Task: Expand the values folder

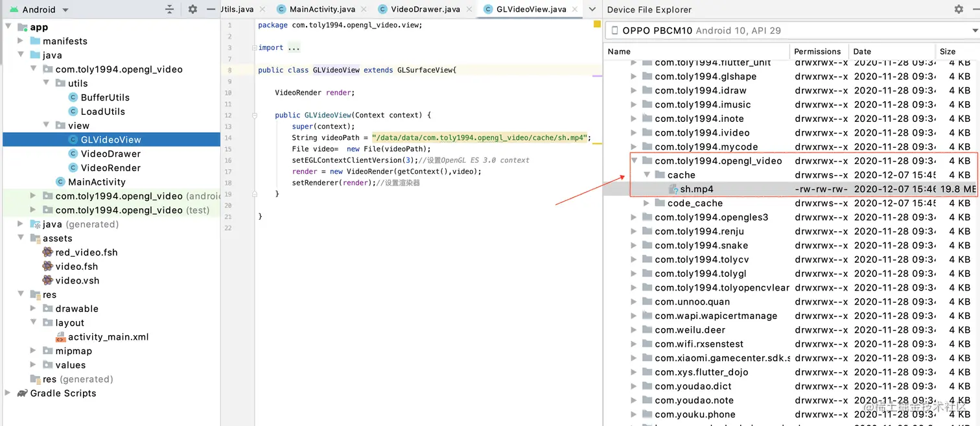Action: tap(34, 365)
